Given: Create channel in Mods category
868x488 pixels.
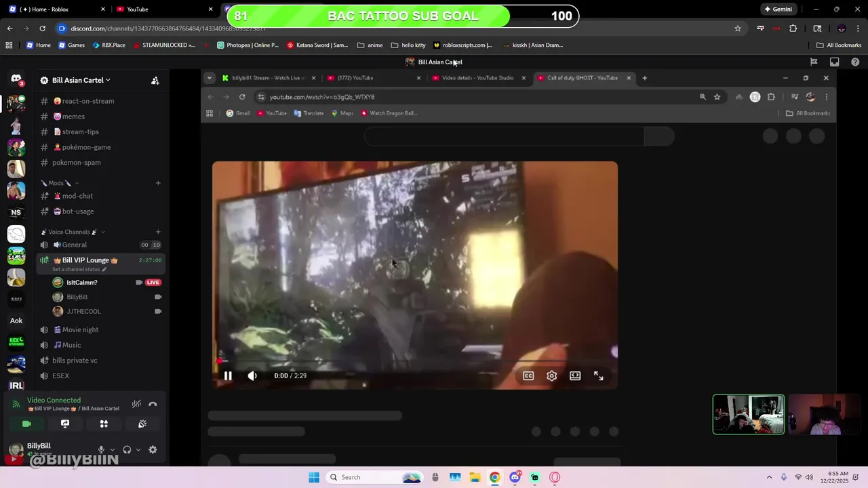Looking at the screenshot, I should tap(158, 183).
